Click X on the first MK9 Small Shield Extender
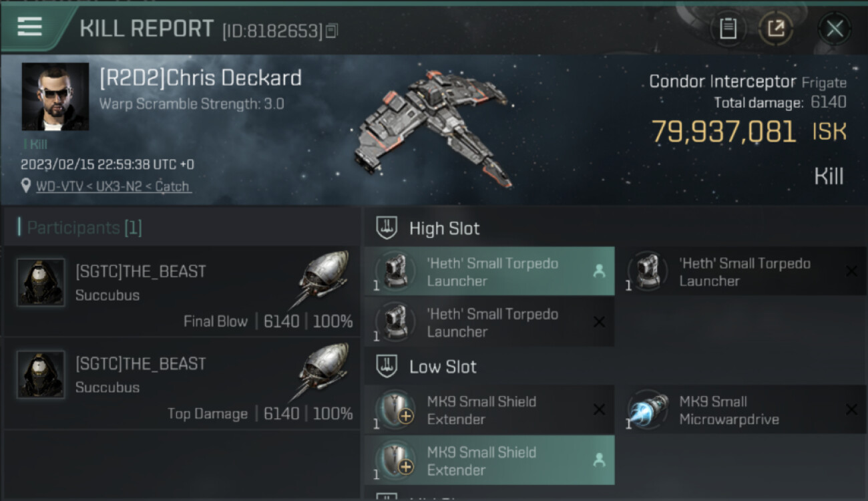 [x=599, y=409]
